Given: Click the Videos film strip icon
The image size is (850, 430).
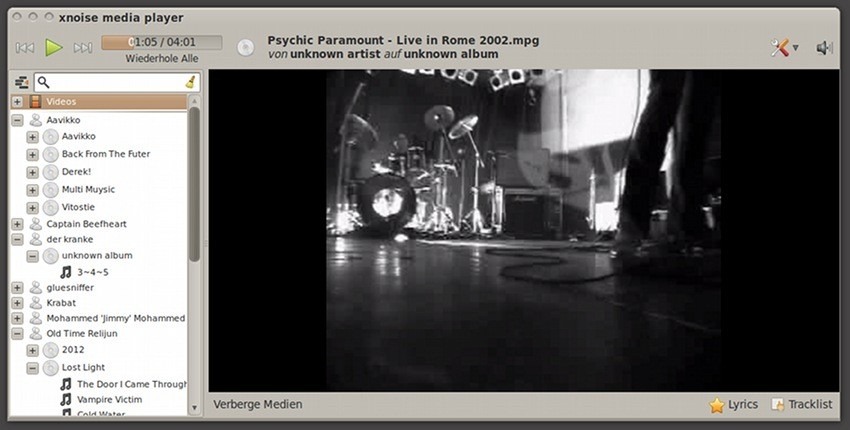Looking at the screenshot, I should 35,101.
